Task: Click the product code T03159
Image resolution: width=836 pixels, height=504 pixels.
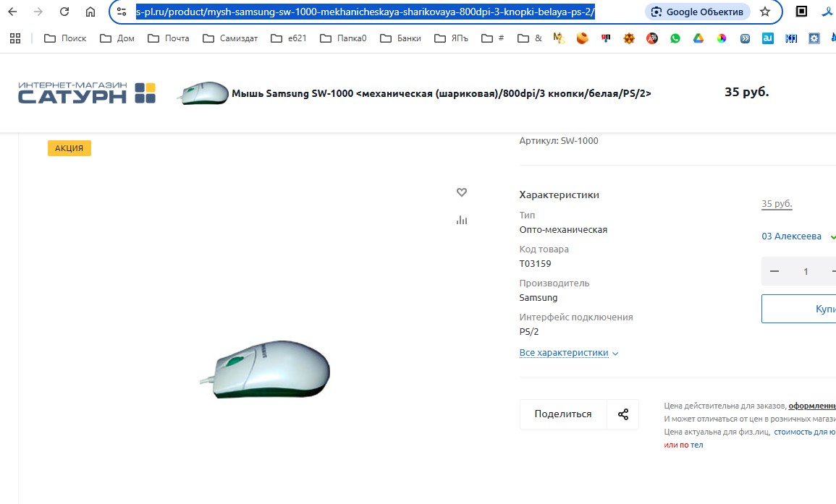Action: coord(536,264)
